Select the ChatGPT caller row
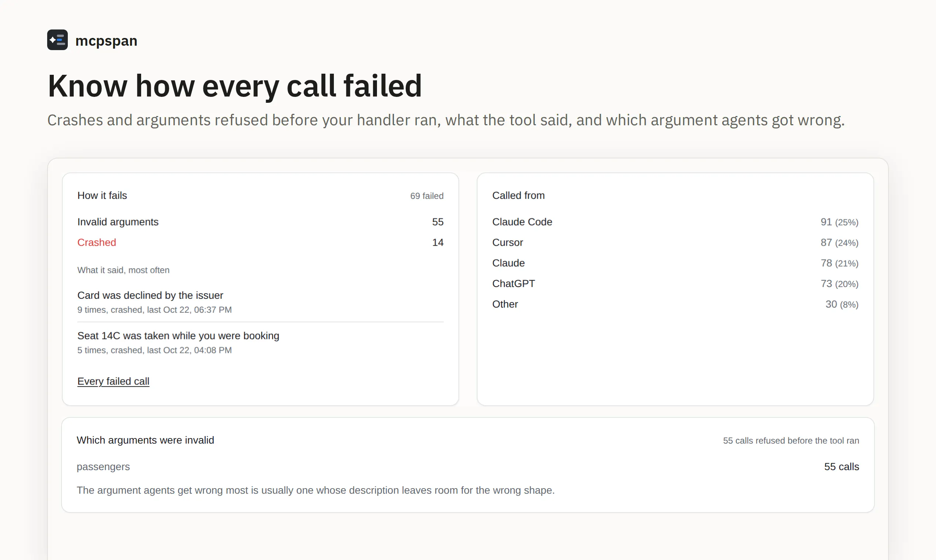The width and height of the screenshot is (936, 560). point(675,283)
